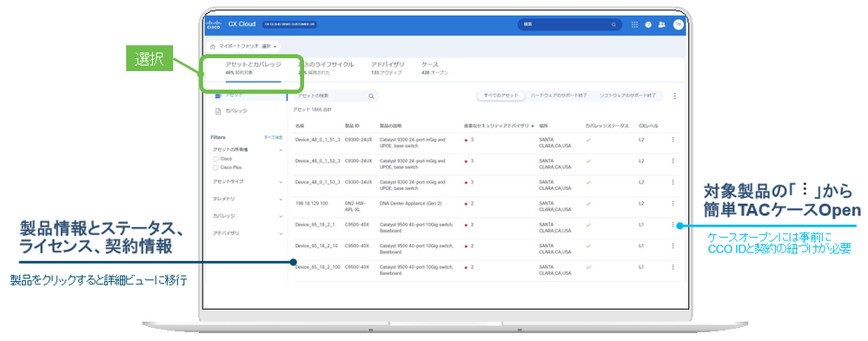Open asset Device_65_18_2_10 details
868x341 pixels.
point(316,246)
